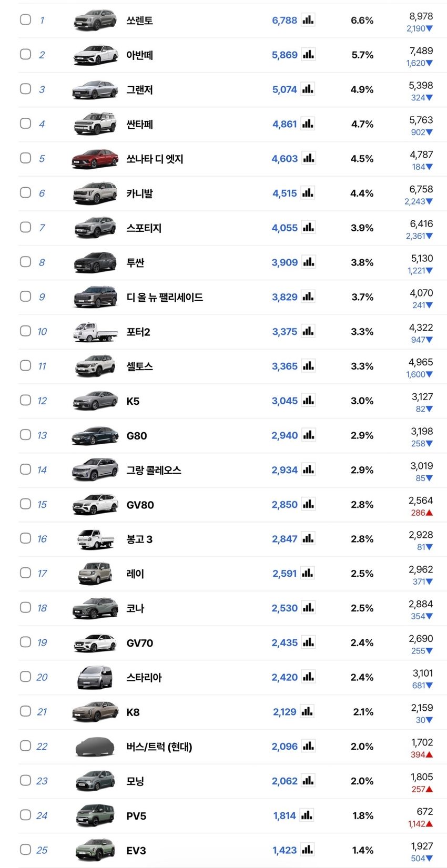Open the chart icon in 포터2 row
The image size is (447, 868).
308,331
